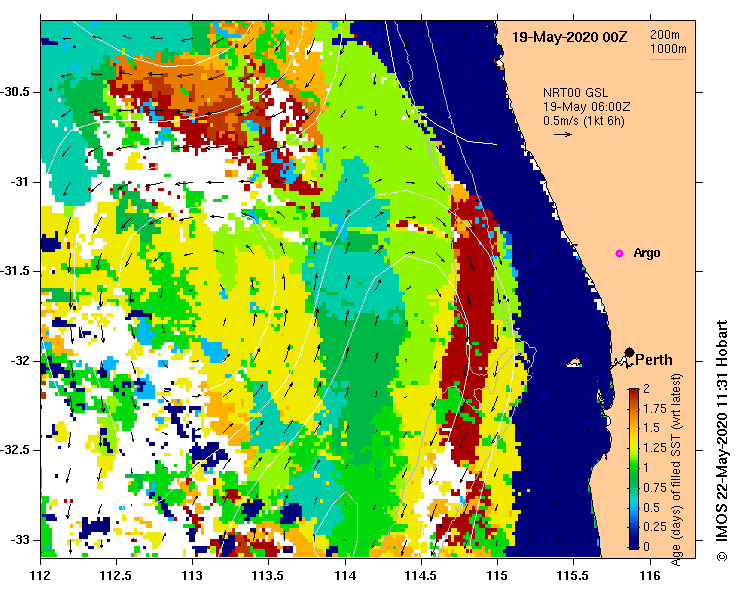Viewport: 739px width, 592px height.
Task: Click the 'Perth' city label
Action: pyautogui.click(x=654, y=360)
